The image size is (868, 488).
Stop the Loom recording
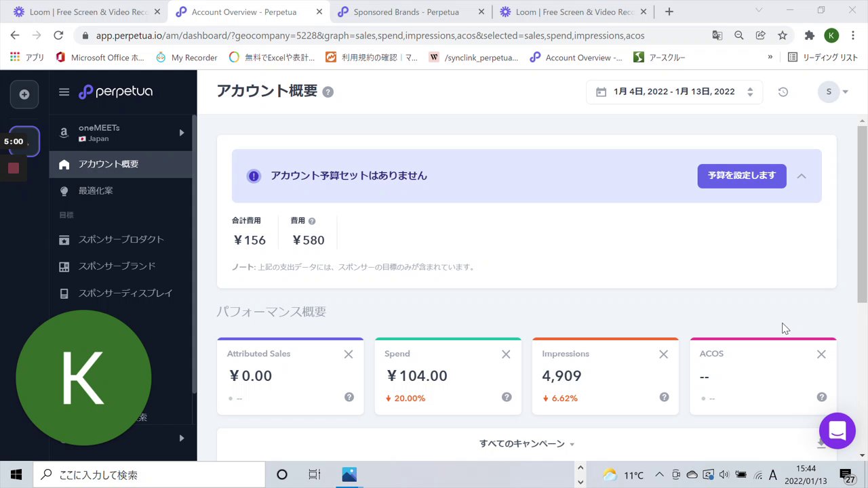(14, 168)
